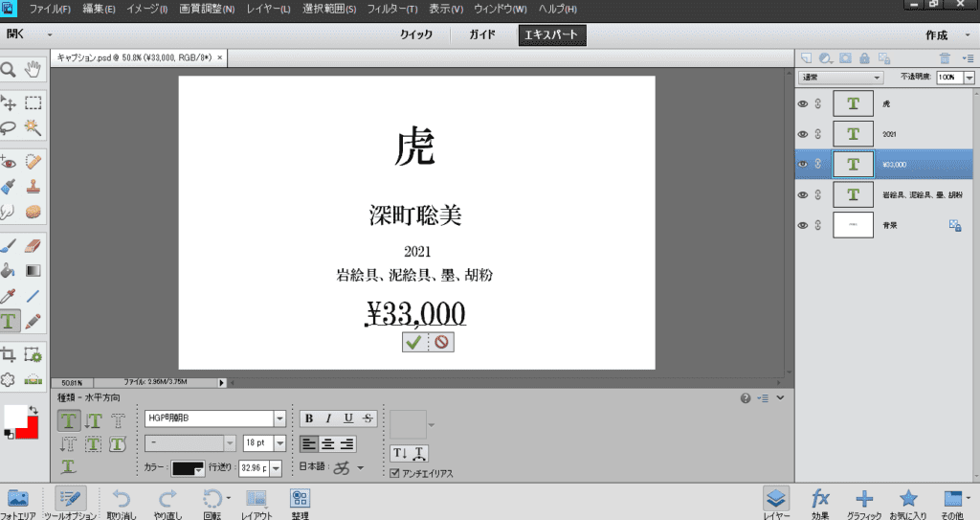980x520 pixels.
Task: Select the Zoom tool magnifier icon
Action: [8, 70]
